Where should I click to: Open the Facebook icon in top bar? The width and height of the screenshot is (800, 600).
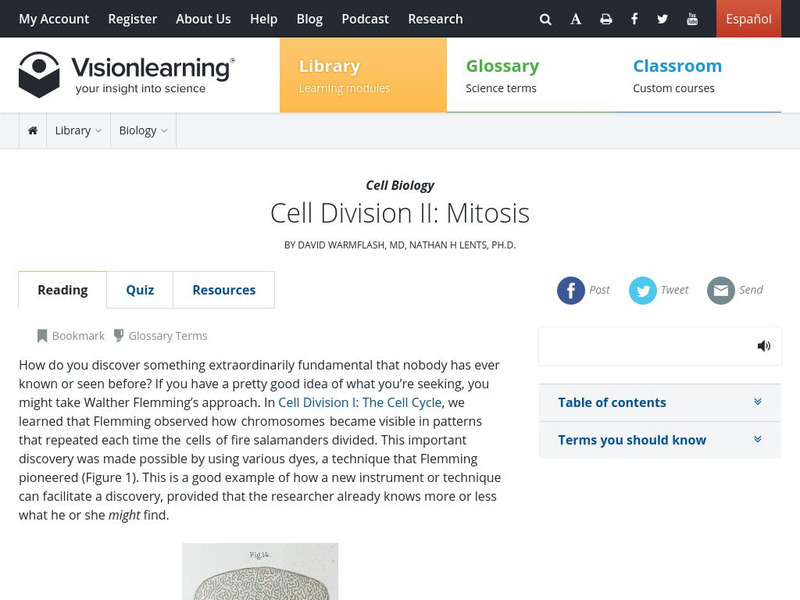click(x=635, y=19)
